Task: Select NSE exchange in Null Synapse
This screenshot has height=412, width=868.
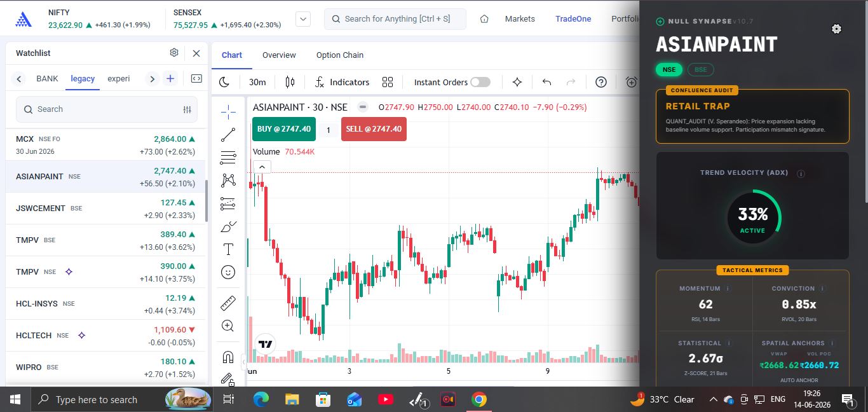Action: (x=668, y=69)
